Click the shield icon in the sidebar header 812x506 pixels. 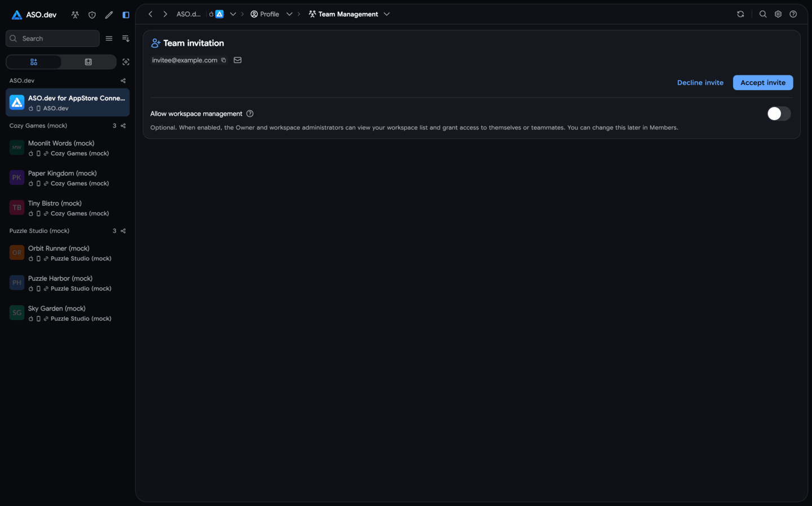(92, 15)
